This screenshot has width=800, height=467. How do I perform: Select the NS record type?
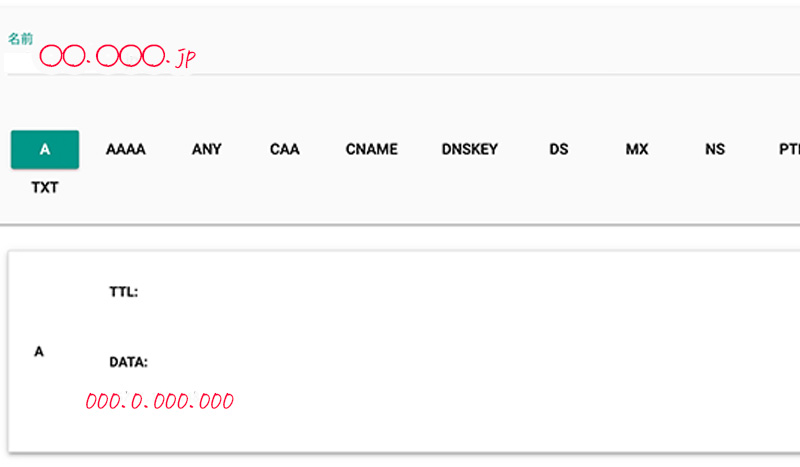click(715, 150)
